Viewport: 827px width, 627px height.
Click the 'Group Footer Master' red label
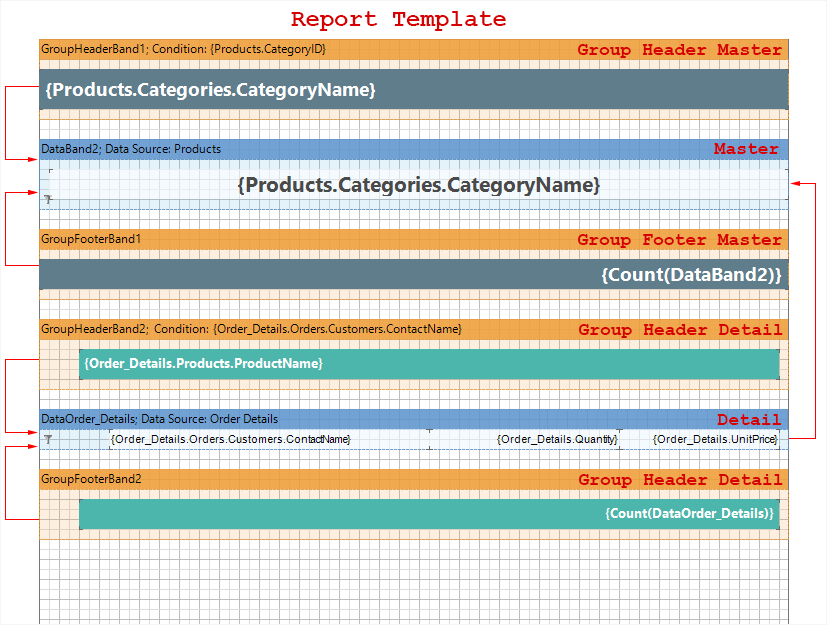pos(680,240)
